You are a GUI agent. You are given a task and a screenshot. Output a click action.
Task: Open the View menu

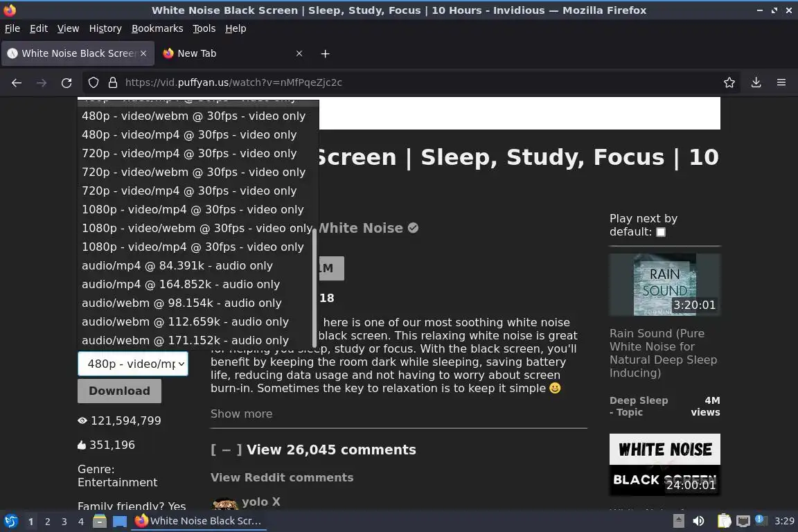(x=68, y=28)
